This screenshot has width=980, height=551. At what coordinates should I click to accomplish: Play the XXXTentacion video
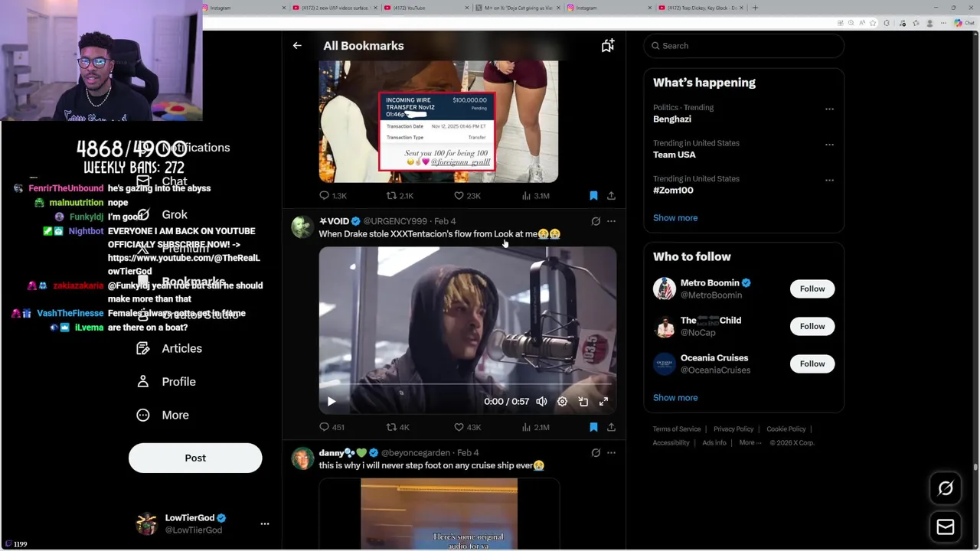click(x=332, y=402)
